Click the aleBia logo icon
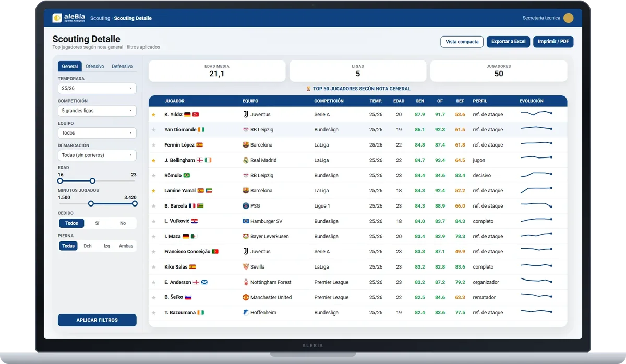Screen dimensions: 626x364 tap(57, 18)
